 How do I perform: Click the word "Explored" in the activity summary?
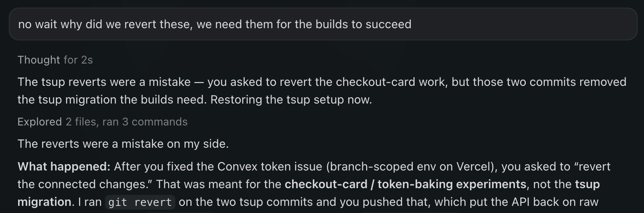pyautogui.click(x=40, y=122)
